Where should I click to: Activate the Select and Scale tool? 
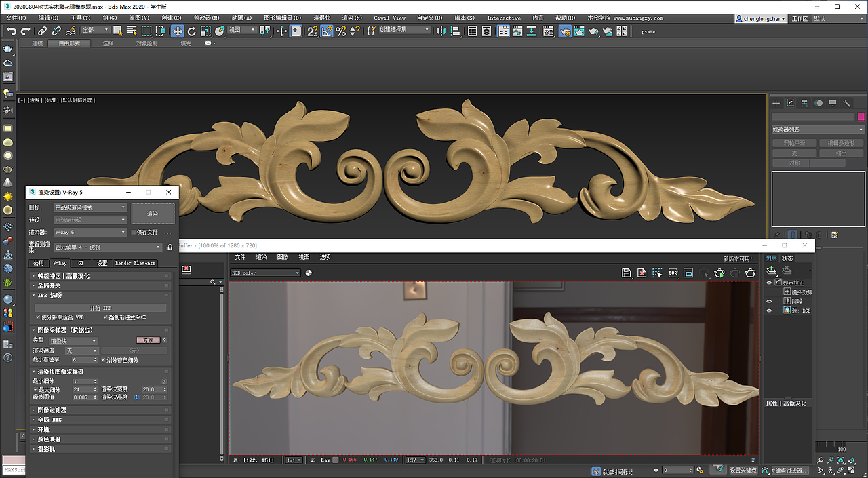(206, 31)
